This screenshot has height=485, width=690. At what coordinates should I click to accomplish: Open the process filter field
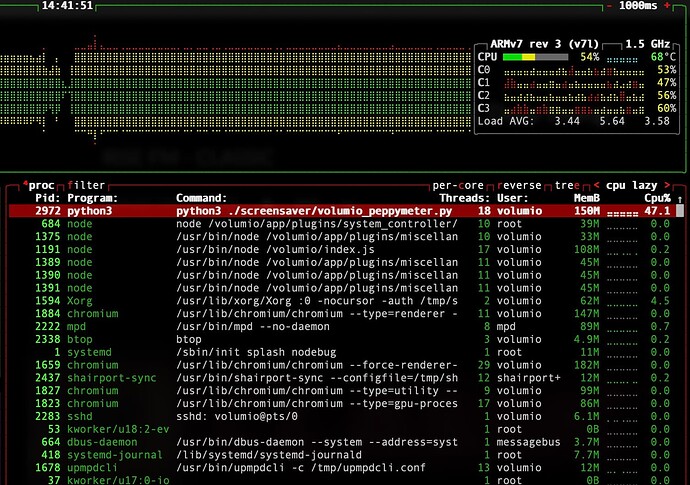tap(86, 185)
